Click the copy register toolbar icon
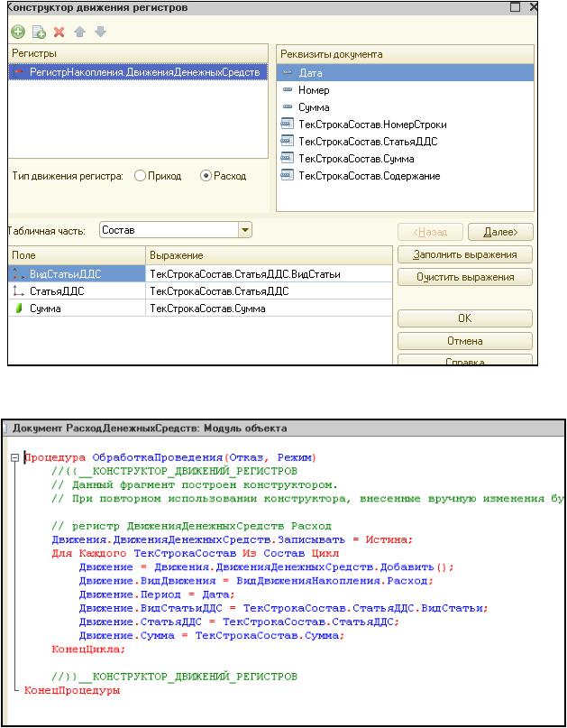 click(x=39, y=32)
